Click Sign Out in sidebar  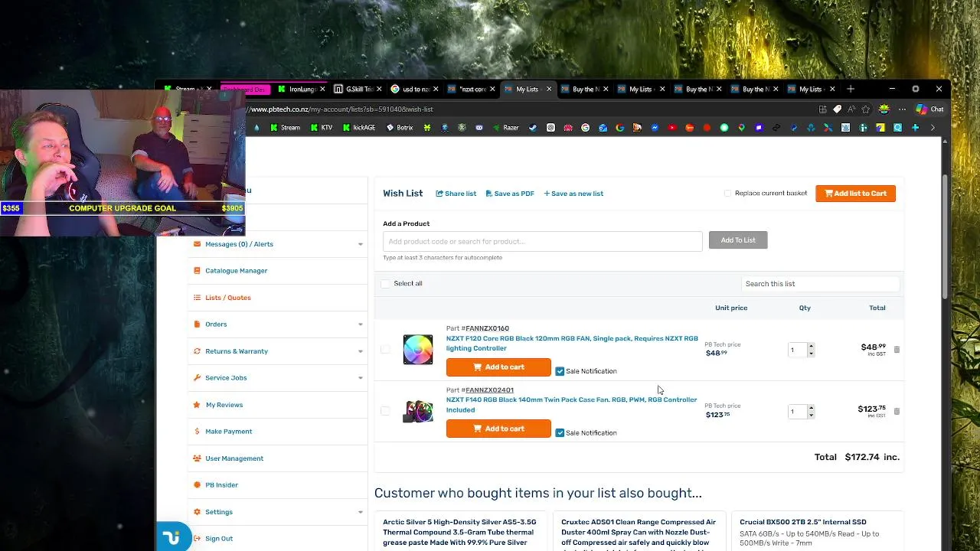[218, 539]
